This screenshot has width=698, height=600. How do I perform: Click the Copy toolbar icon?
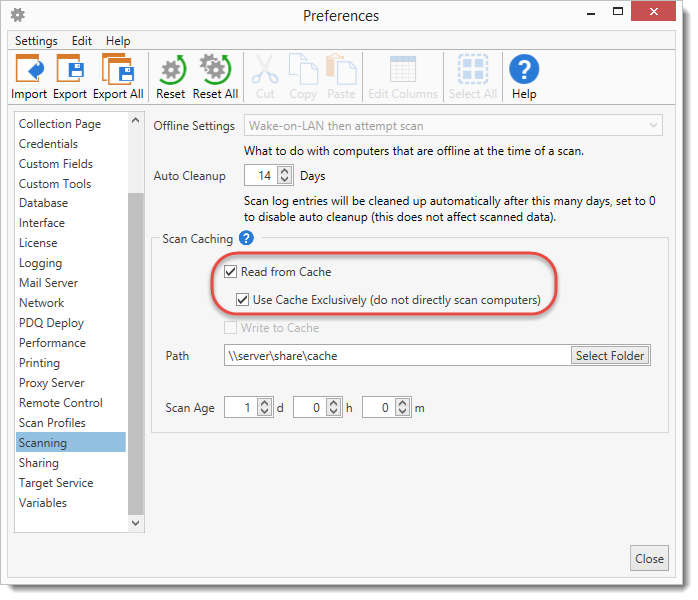[303, 69]
